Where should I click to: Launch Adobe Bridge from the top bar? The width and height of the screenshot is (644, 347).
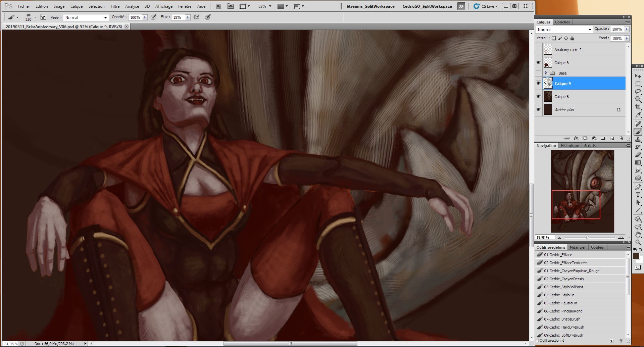pyautogui.click(x=218, y=6)
